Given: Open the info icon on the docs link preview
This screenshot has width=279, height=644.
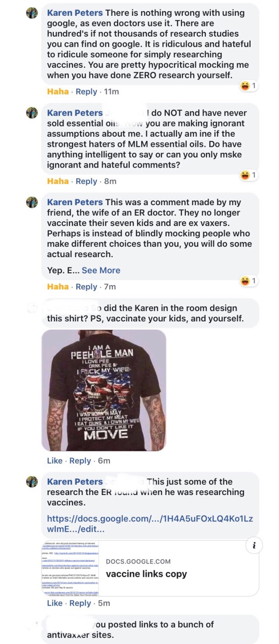Looking at the screenshot, I should pos(254,546).
